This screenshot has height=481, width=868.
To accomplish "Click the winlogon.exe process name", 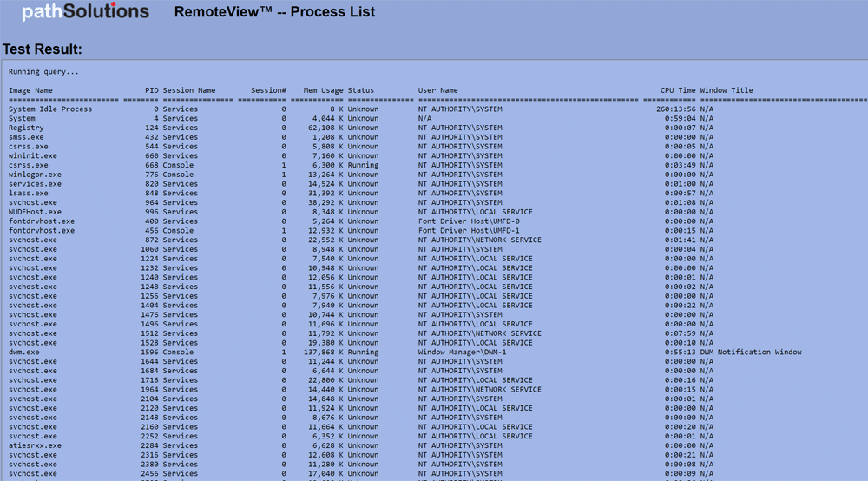I will (x=35, y=175).
